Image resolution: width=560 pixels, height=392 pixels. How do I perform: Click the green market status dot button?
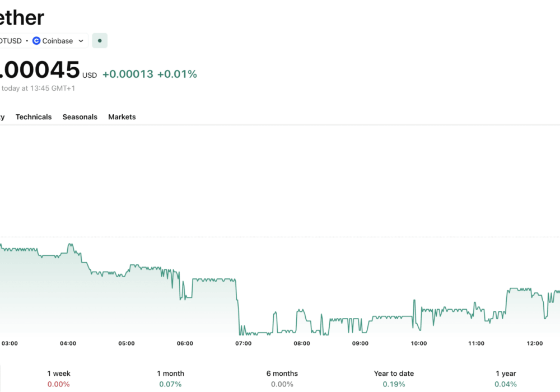[x=100, y=41]
